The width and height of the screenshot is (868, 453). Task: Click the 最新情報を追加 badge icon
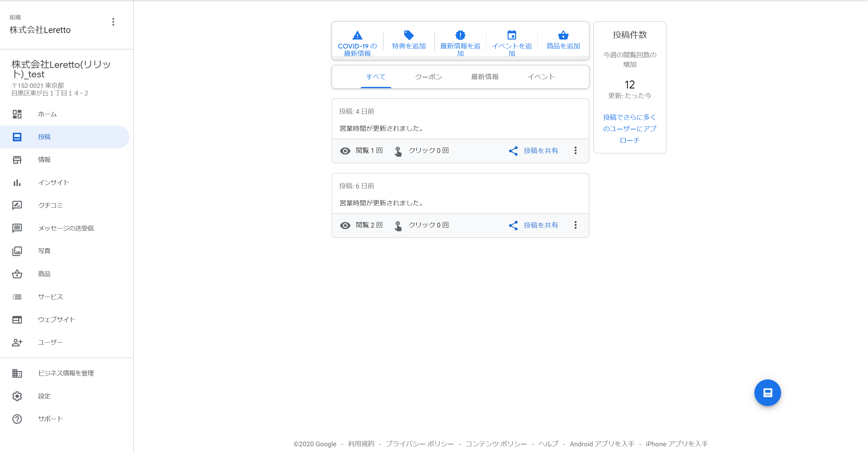point(460,35)
